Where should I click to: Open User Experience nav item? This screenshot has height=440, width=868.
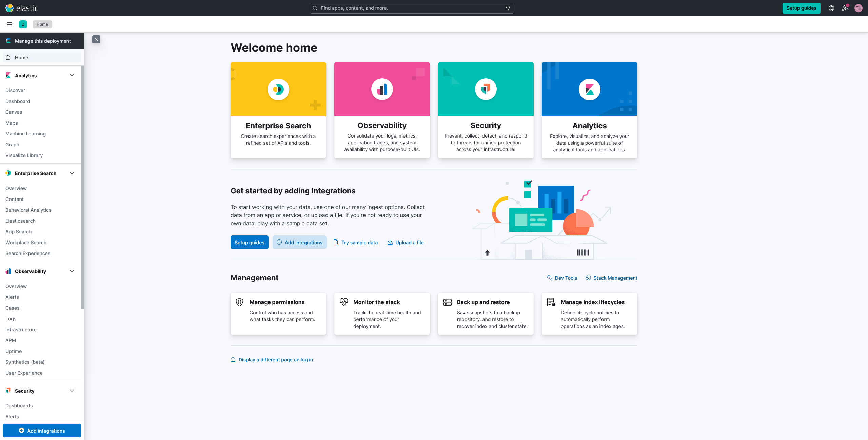click(24, 373)
